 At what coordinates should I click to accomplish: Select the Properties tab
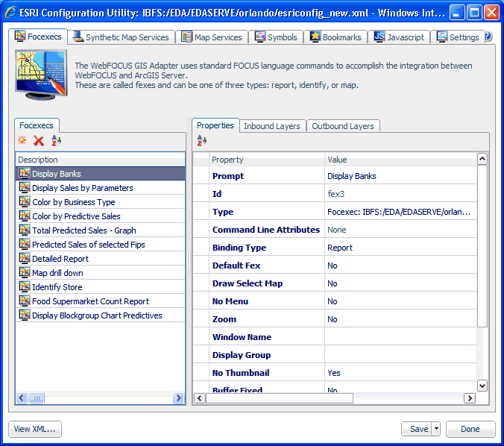[x=215, y=125]
